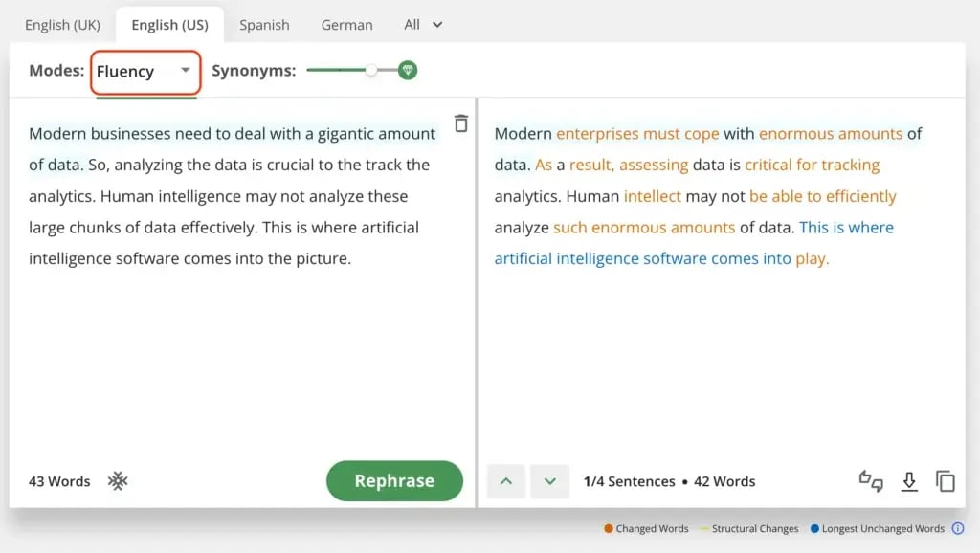The height and width of the screenshot is (553, 980).
Task: Open the Fluency modes dropdown
Action: point(145,72)
